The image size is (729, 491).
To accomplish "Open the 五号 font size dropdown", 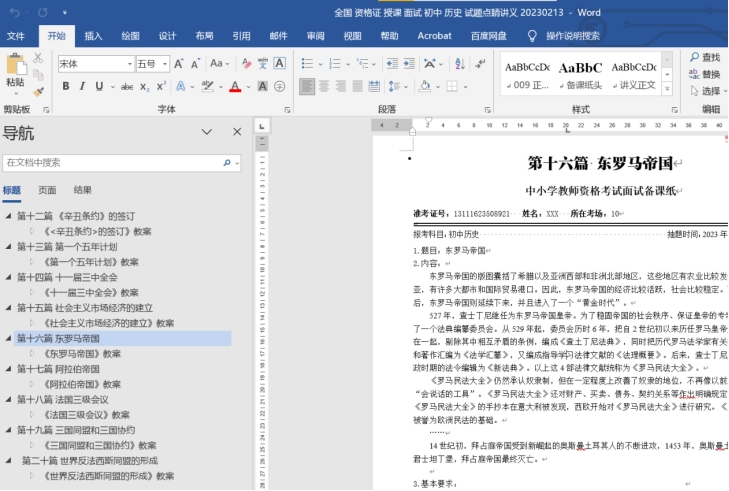I will (166, 64).
